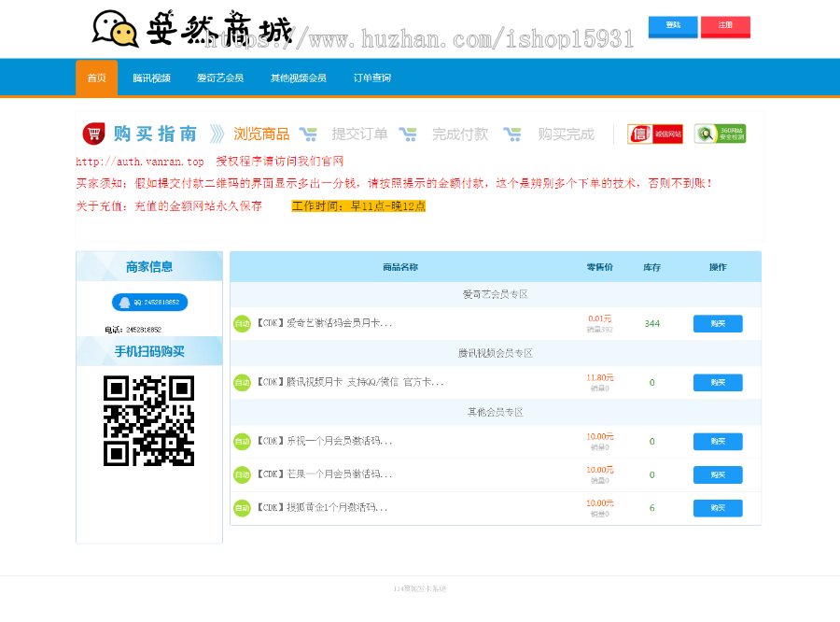Screen dimensions: 840x622
Task: Open the 腾讯视频 navigation tab
Action: click(151, 78)
